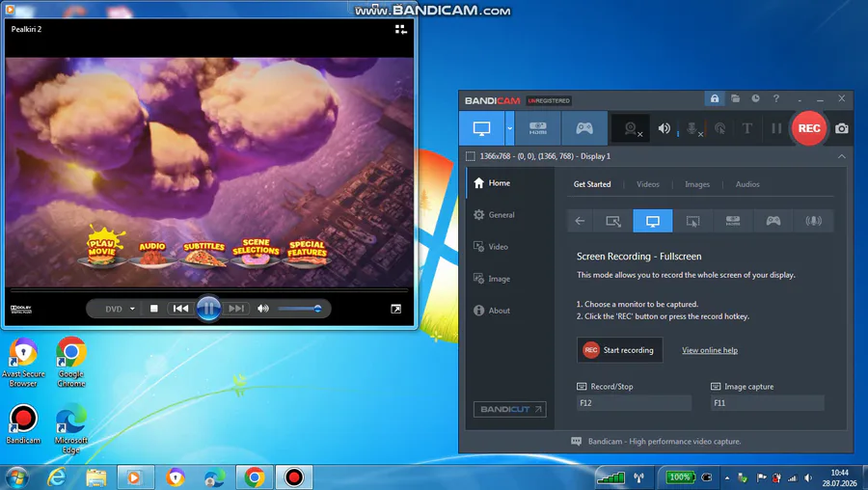The image size is (868, 490).
Task: Mute media player speaker icon
Action: pos(263,309)
